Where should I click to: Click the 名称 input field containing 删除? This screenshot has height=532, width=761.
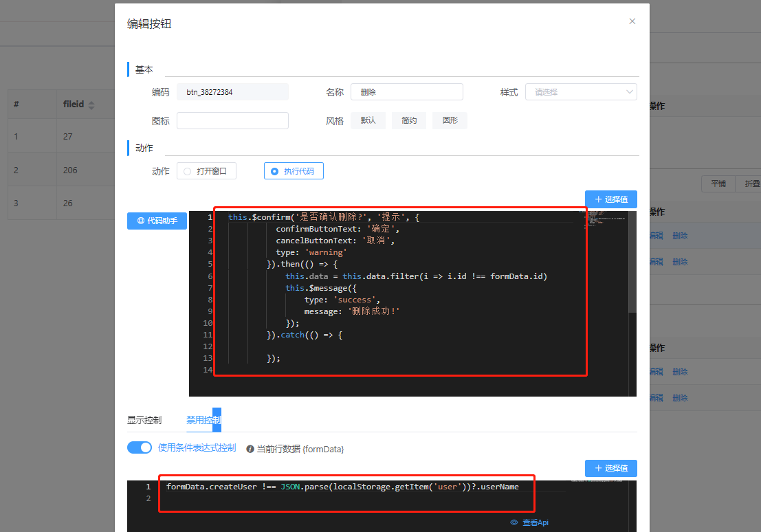(x=406, y=92)
